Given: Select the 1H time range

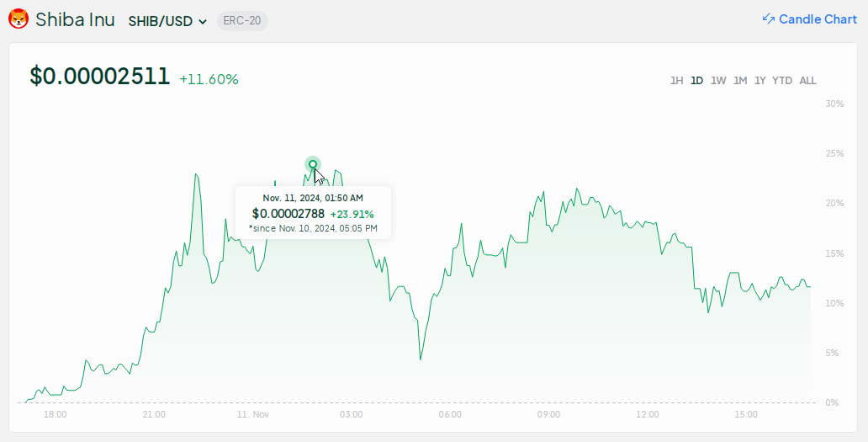Looking at the screenshot, I should click(676, 81).
